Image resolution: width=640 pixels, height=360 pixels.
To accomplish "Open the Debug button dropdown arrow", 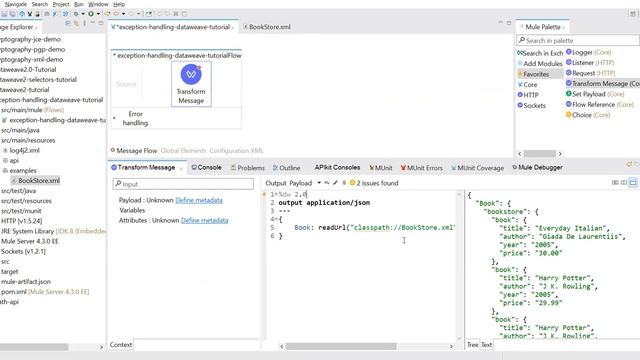I will click(x=83, y=14).
